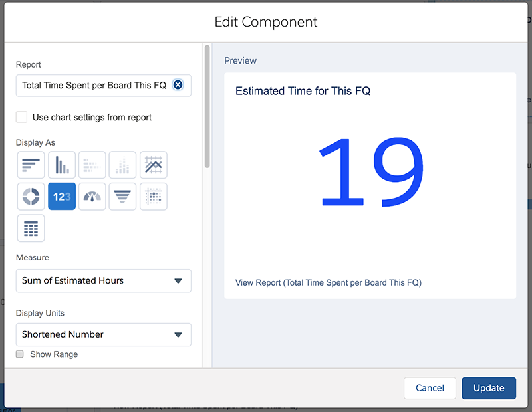Click the Update button
Image resolution: width=532 pixels, height=412 pixels.
[489, 388]
